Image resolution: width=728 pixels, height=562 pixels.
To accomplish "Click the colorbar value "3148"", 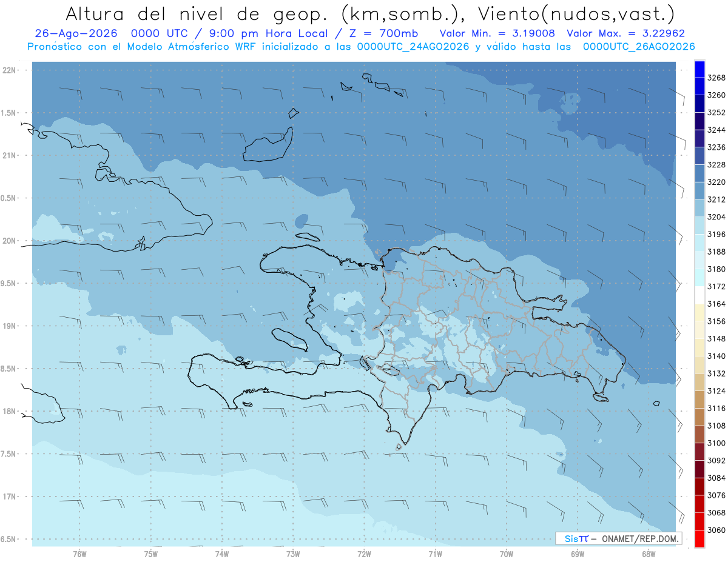I will (x=716, y=338).
